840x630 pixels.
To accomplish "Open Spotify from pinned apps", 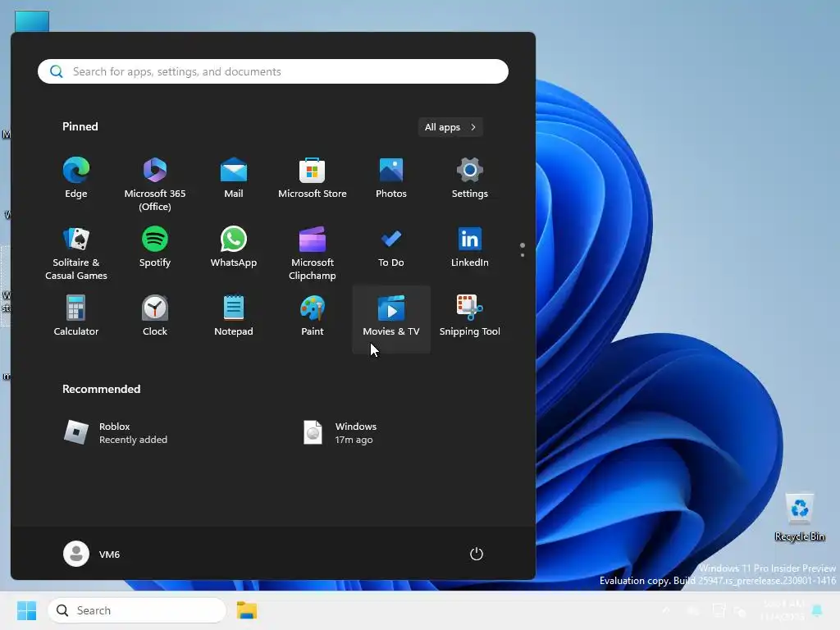I will pos(155,248).
